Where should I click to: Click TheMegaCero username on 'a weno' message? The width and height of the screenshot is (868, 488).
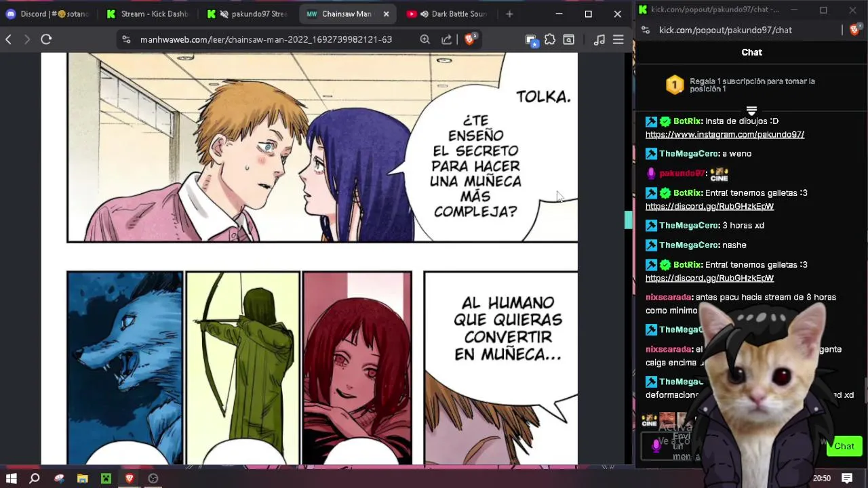click(689, 154)
